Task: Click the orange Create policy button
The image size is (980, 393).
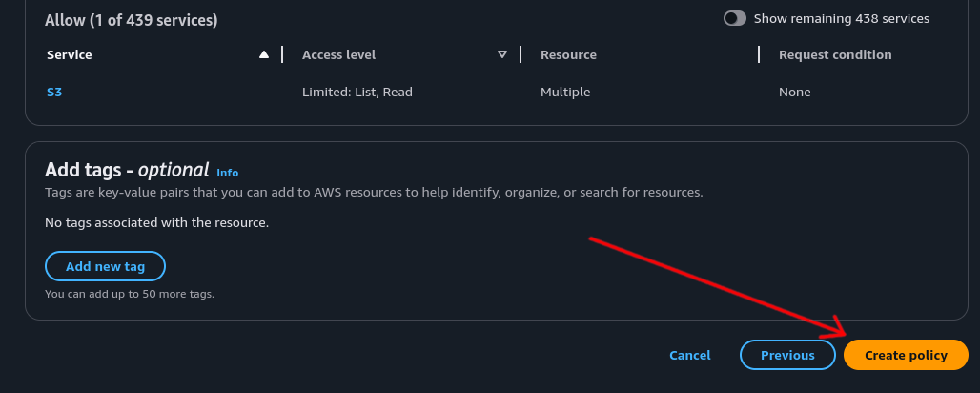Action: [906, 355]
